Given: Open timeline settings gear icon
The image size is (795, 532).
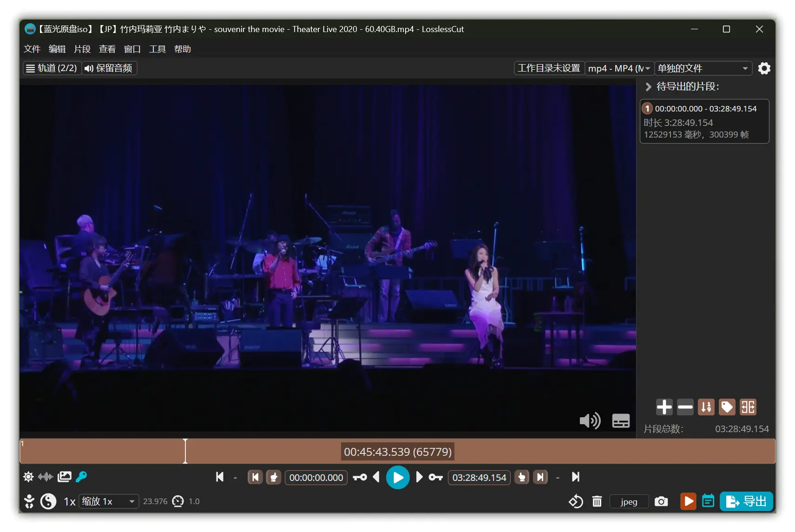Looking at the screenshot, I should click(28, 477).
